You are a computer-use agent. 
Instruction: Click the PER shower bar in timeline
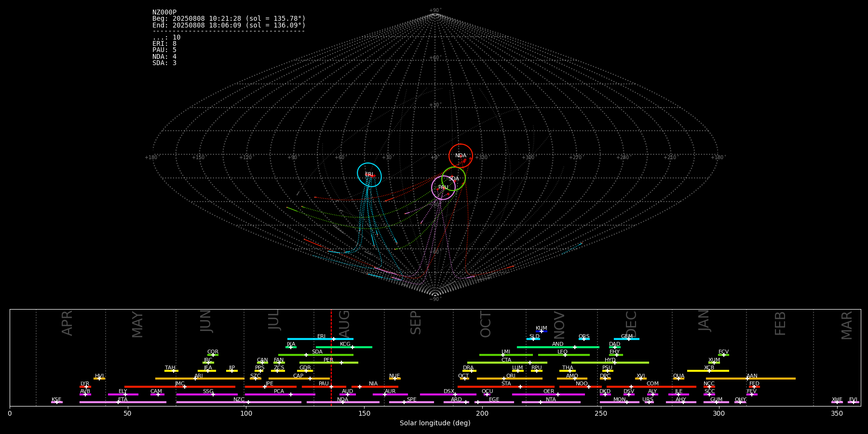coord(329,363)
